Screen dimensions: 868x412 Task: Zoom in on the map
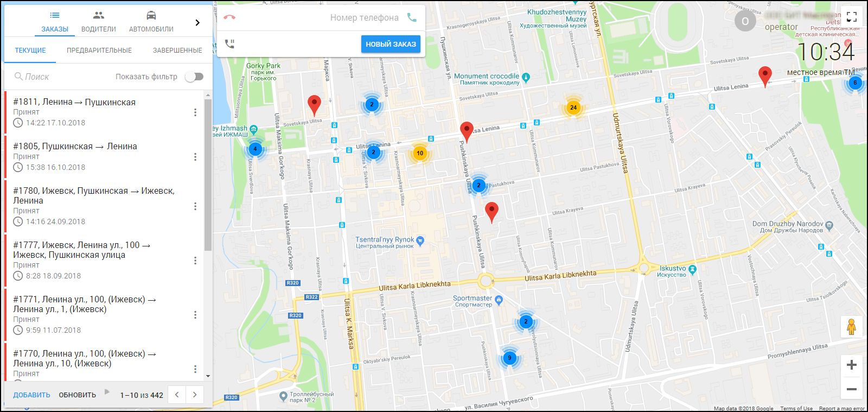coord(851,365)
